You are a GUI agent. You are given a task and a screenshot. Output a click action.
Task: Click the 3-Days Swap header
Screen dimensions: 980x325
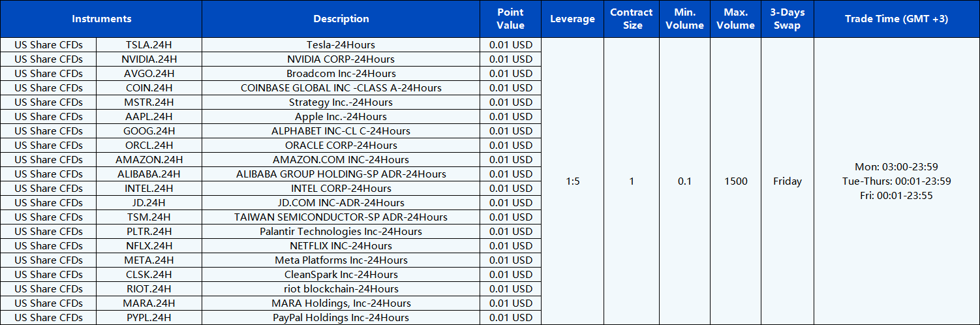click(787, 19)
